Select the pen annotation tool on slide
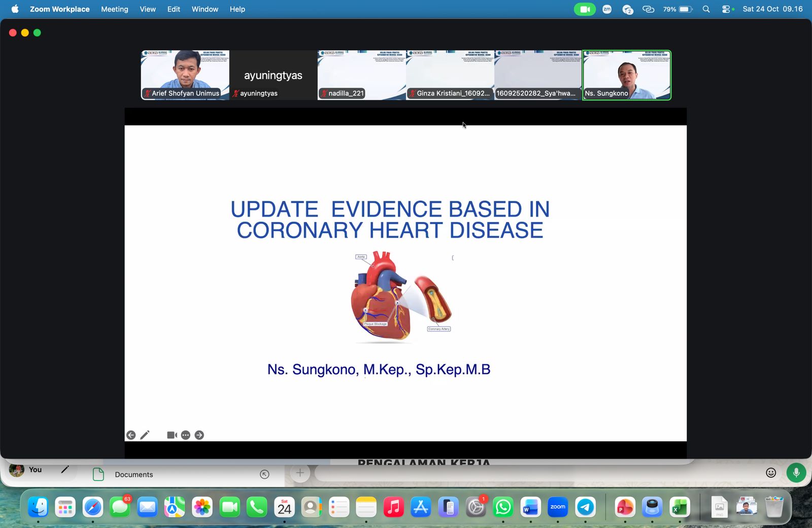 [x=145, y=435]
